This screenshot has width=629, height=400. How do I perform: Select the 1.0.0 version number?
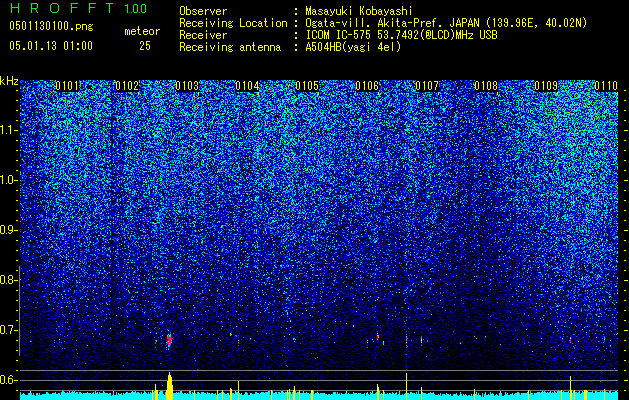pyautogui.click(x=136, y=8)
